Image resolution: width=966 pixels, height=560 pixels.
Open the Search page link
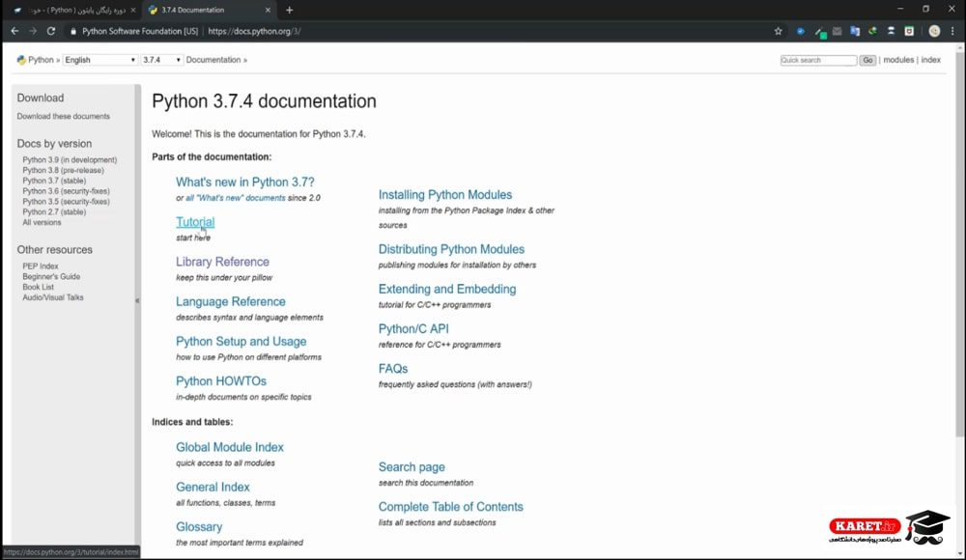coord(412,467)
